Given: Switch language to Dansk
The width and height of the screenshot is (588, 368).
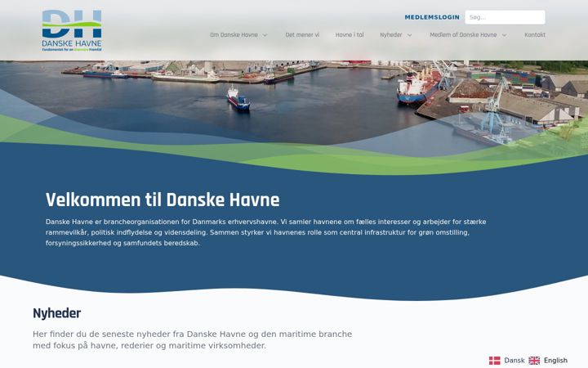Looking at the screenshot, I should (514, 361).
